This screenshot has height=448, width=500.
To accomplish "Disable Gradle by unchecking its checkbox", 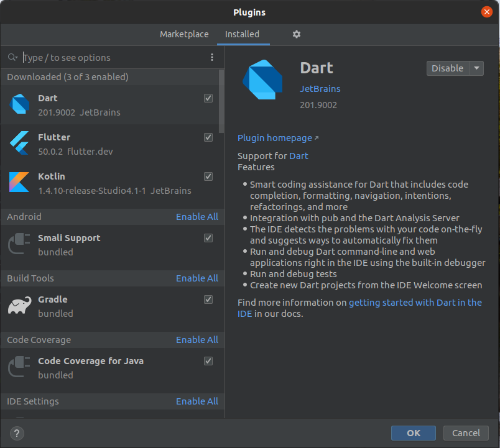I will pos(208,299).
